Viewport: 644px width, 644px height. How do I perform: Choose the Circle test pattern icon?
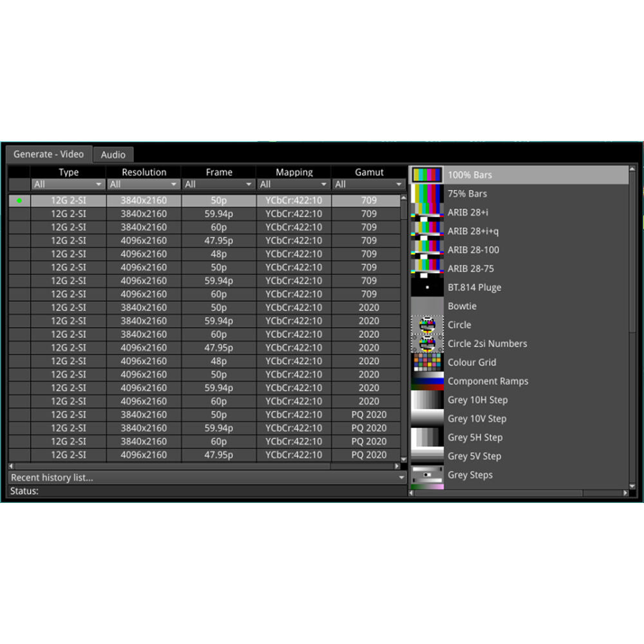tap(427, 325)
